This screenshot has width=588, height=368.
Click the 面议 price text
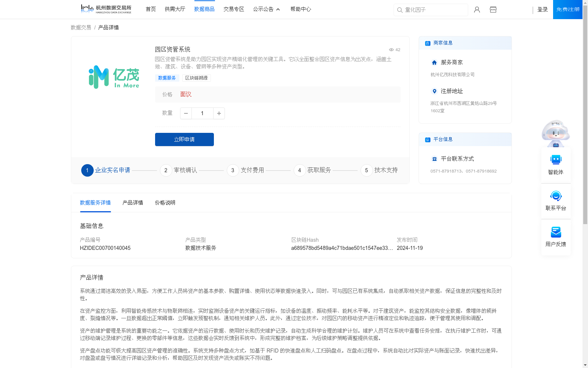pyautogui.click(x=186, y=95)
